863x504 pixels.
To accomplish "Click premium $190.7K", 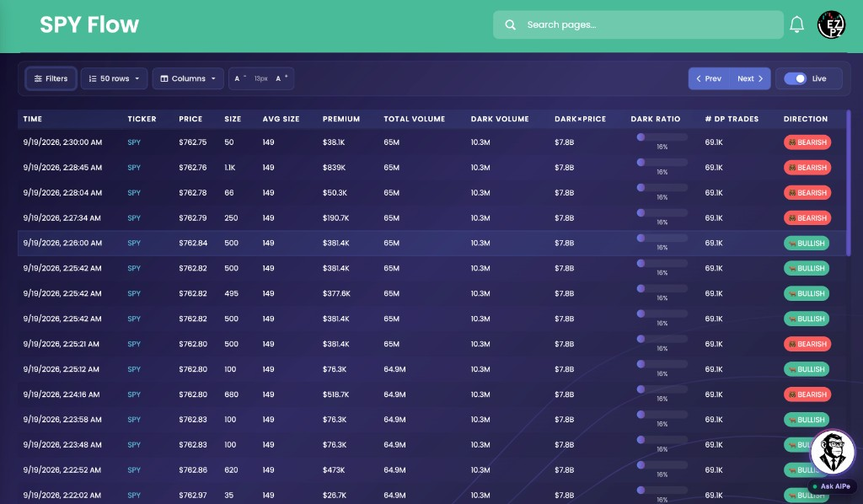I will (x=335, y=218).
